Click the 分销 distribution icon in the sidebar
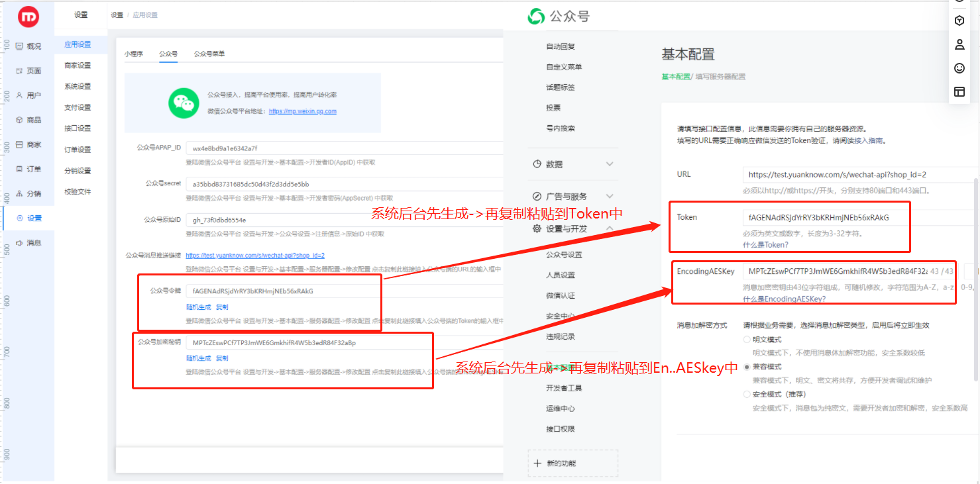 (19, 193)
